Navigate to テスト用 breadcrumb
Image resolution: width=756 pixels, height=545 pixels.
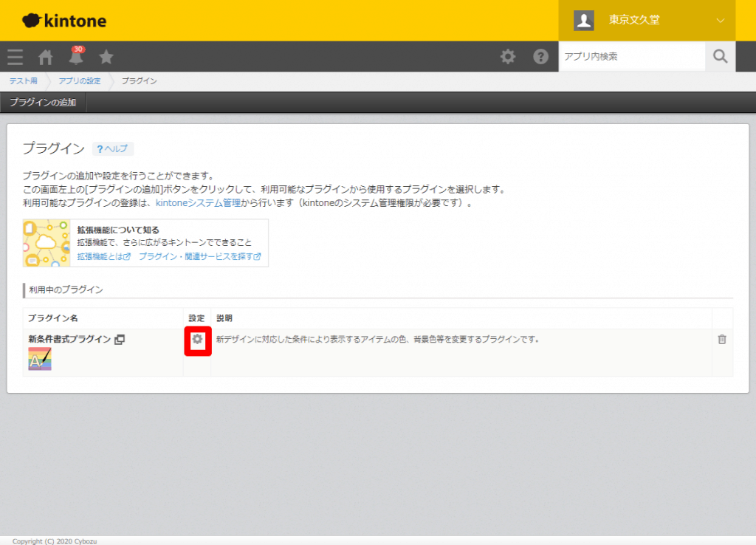coord(23,81)
